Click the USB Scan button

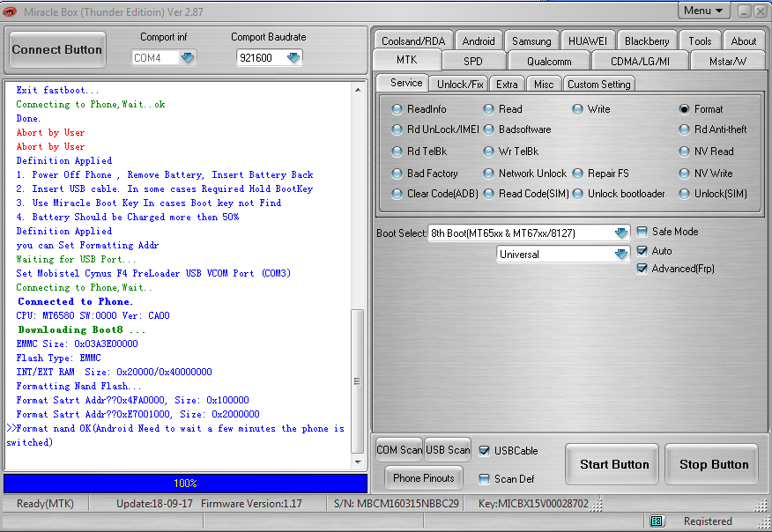(x=448, y=450)
